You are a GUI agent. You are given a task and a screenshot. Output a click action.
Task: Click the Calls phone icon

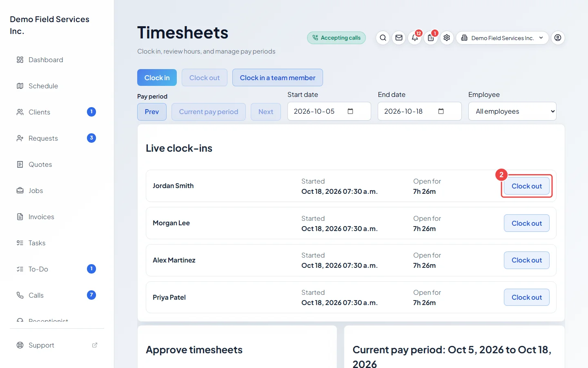[x=20, y=295]
